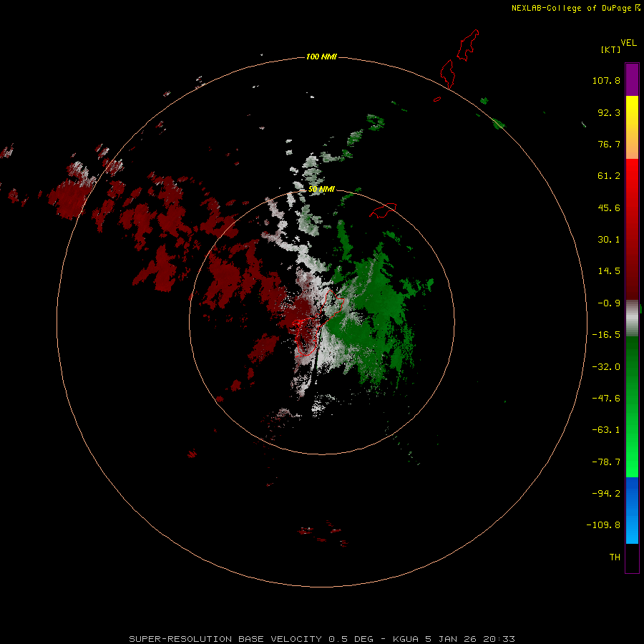Click the -32.0 velocity scale value
Screen dimensions: 644x644
(x=606, y=367)
